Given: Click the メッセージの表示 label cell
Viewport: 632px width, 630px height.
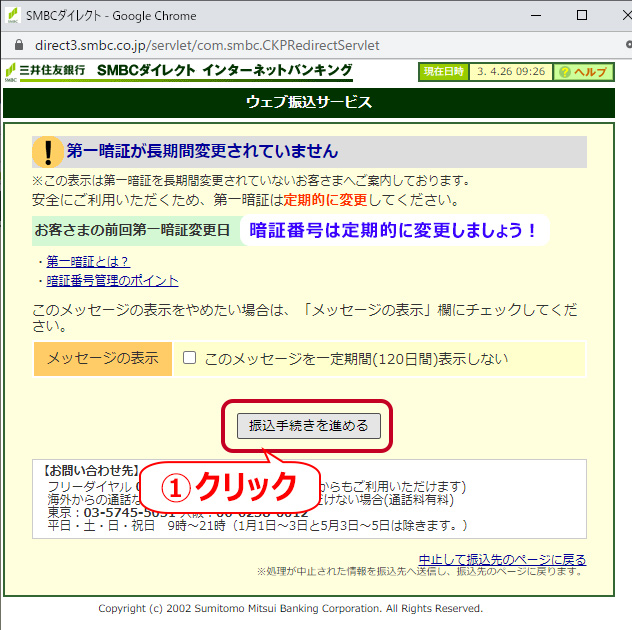Looking at the screenshot, I should pos(103,358).
